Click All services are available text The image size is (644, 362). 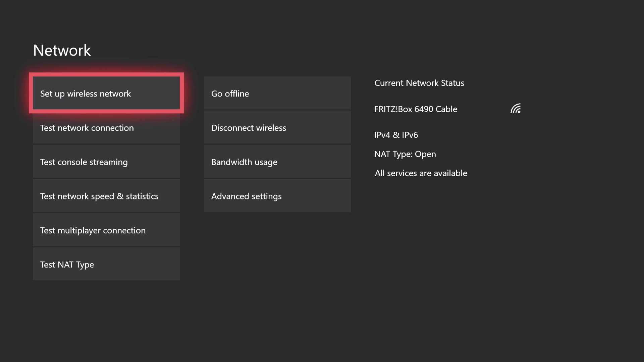point(421,173)
